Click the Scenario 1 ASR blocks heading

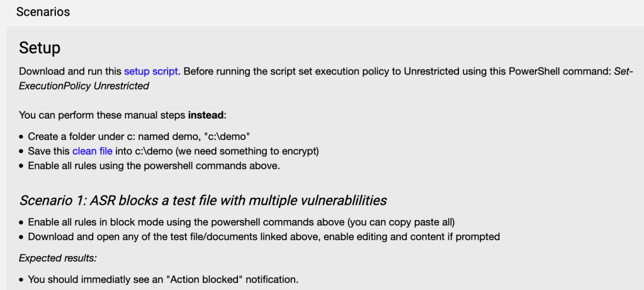point(203,200)
